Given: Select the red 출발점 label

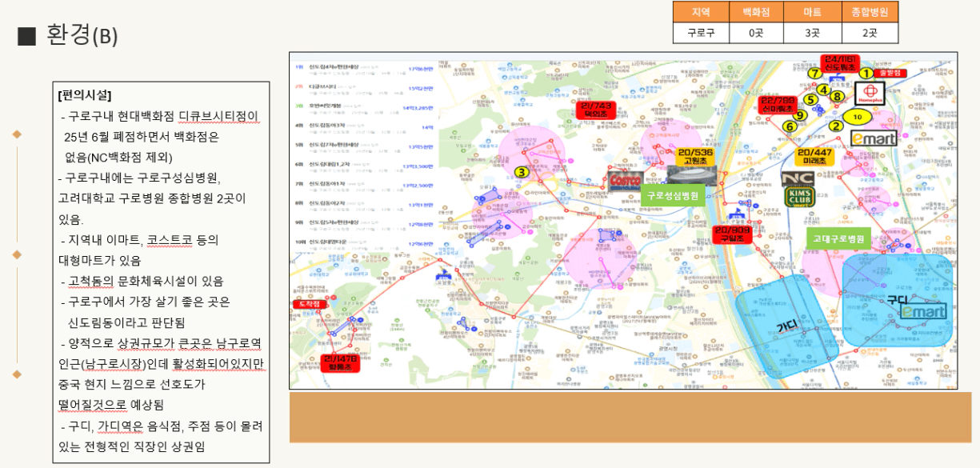Looking at the screenshot, I should tap(890, 73).
